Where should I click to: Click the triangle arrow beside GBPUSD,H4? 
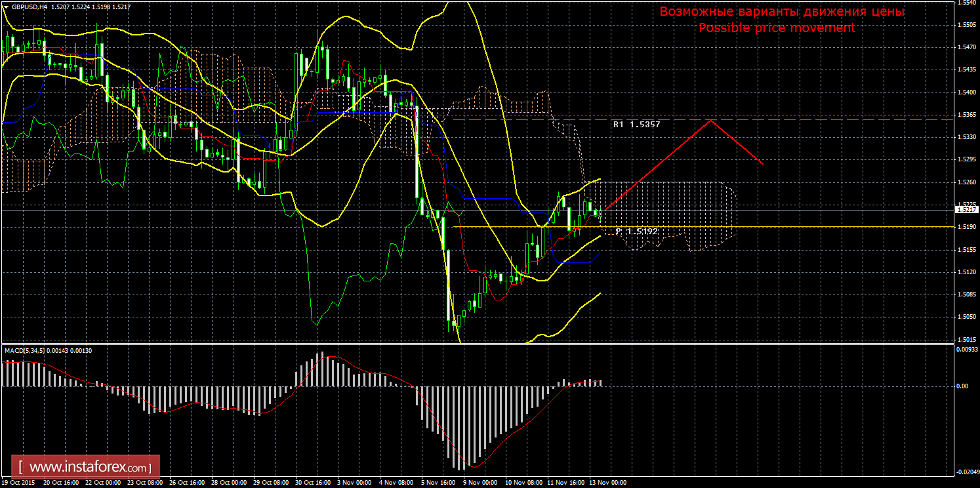7,7
